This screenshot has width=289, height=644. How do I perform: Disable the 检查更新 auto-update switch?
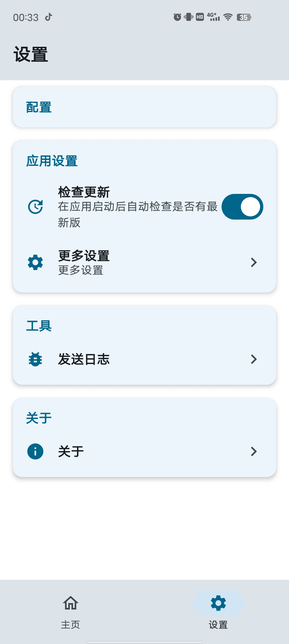click(x=242, y=207)
